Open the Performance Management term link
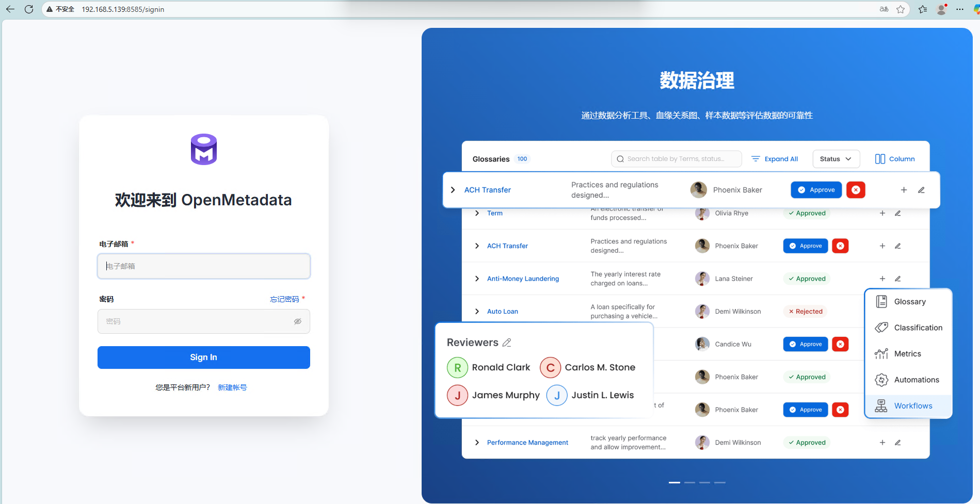Image resolution: width=980 pixels, height=504 pixels. click(x=527, y=443)
